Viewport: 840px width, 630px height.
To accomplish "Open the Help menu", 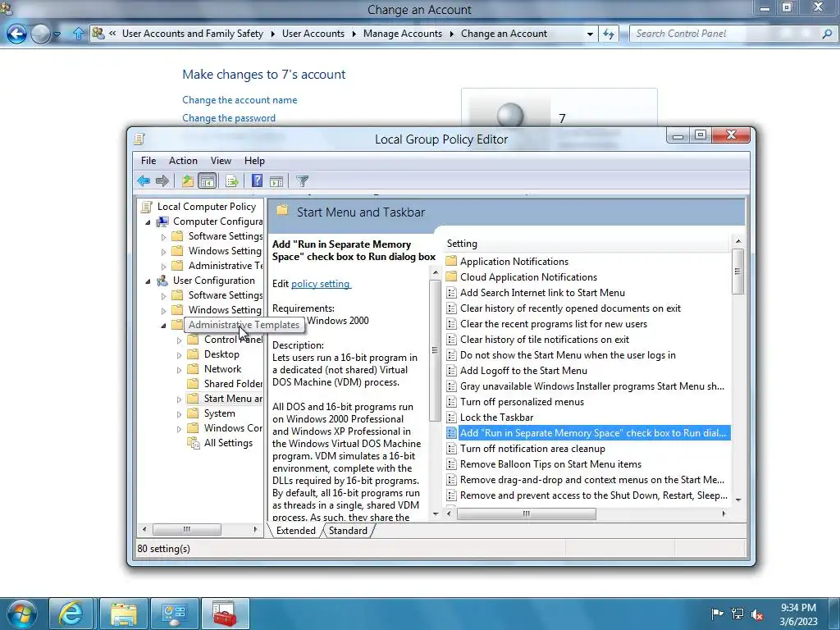I will click(254, 161).
